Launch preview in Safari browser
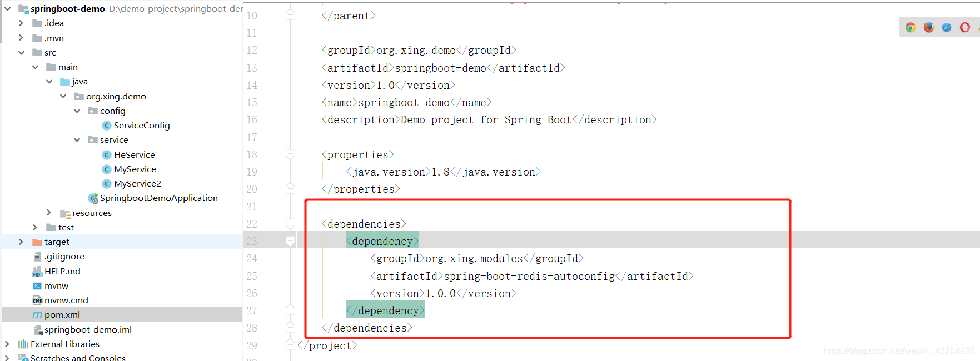Image resolution: width=980 pixels, height=361 pixels. pos(947,27)
